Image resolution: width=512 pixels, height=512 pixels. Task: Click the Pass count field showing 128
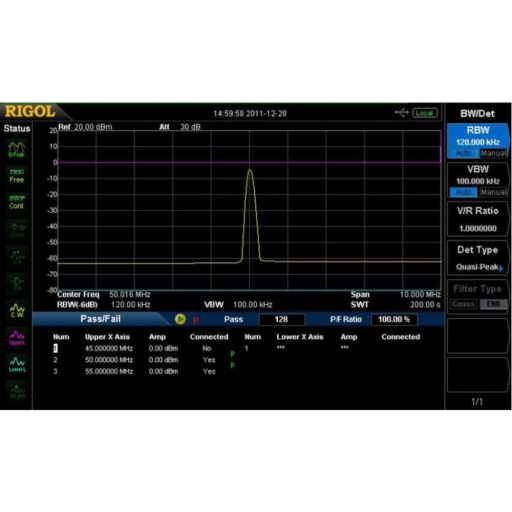tap(281, 319)
